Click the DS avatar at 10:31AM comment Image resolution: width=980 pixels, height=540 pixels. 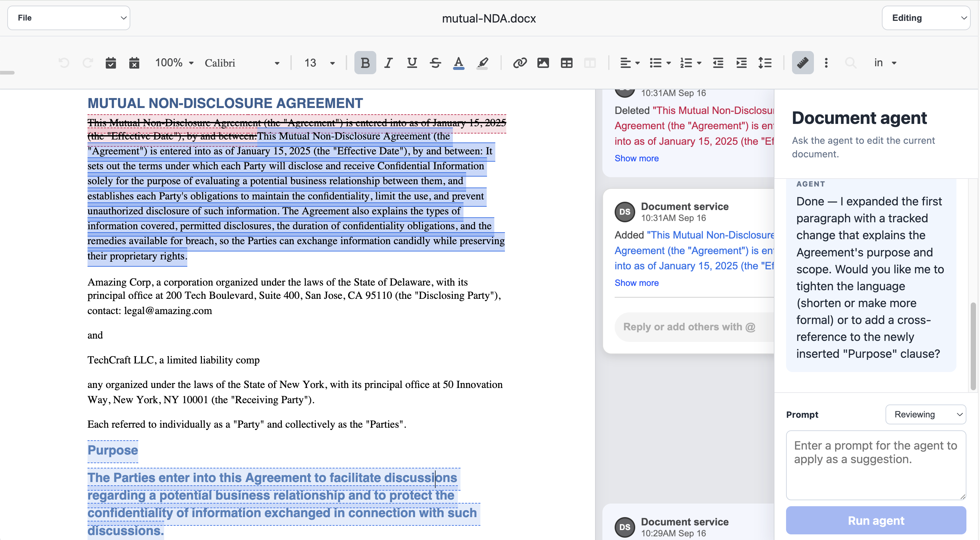[x=625, y=212]
